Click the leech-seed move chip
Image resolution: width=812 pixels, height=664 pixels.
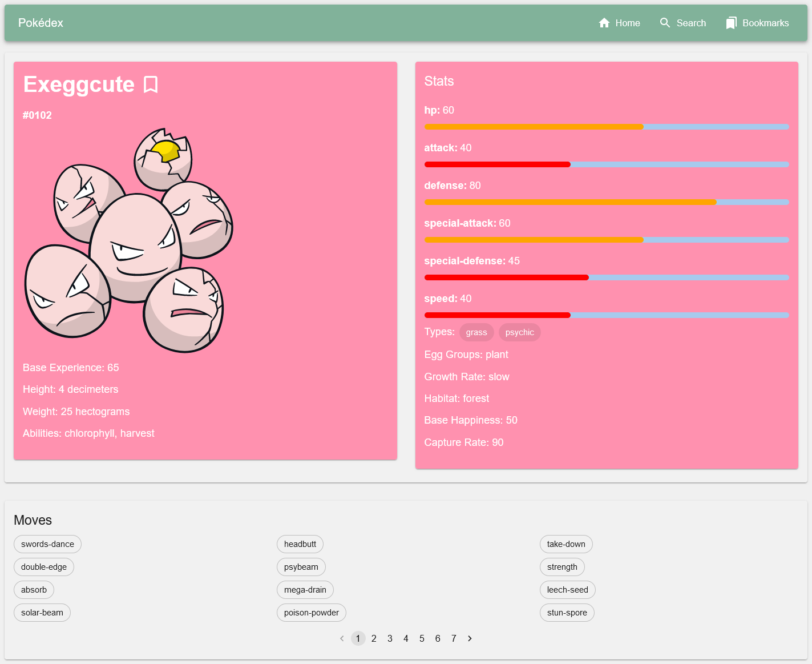click(568, 590)
